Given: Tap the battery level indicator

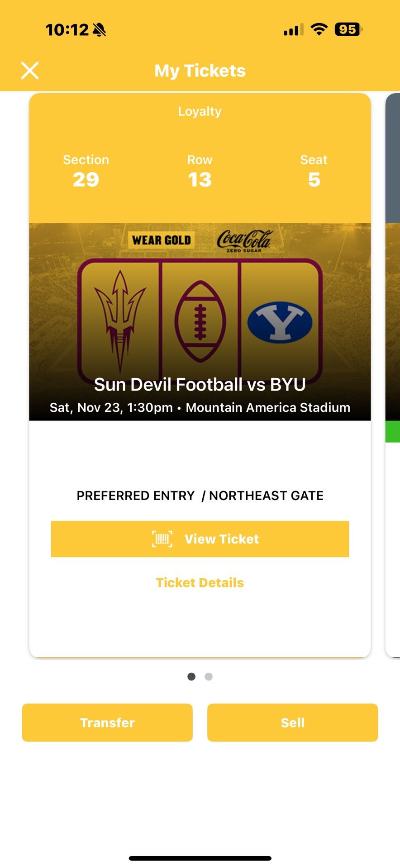Looking at the screenshot, I should pos(348,30).
